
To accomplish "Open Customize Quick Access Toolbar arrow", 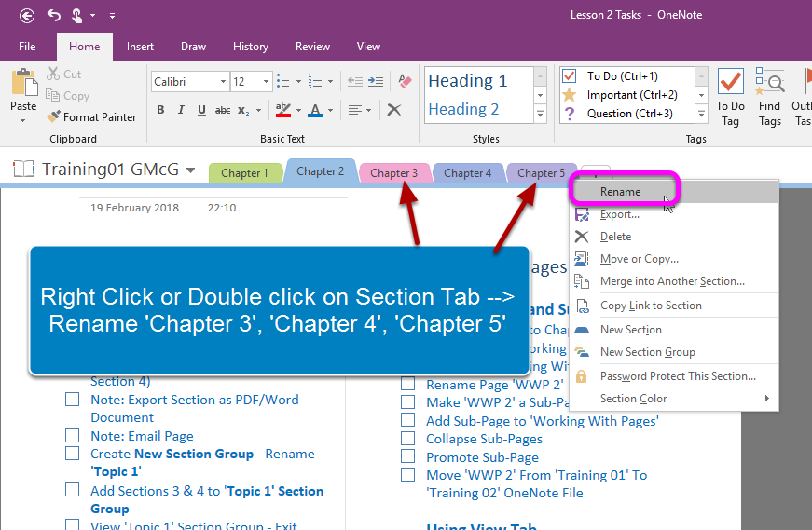I will pos(112,16).
